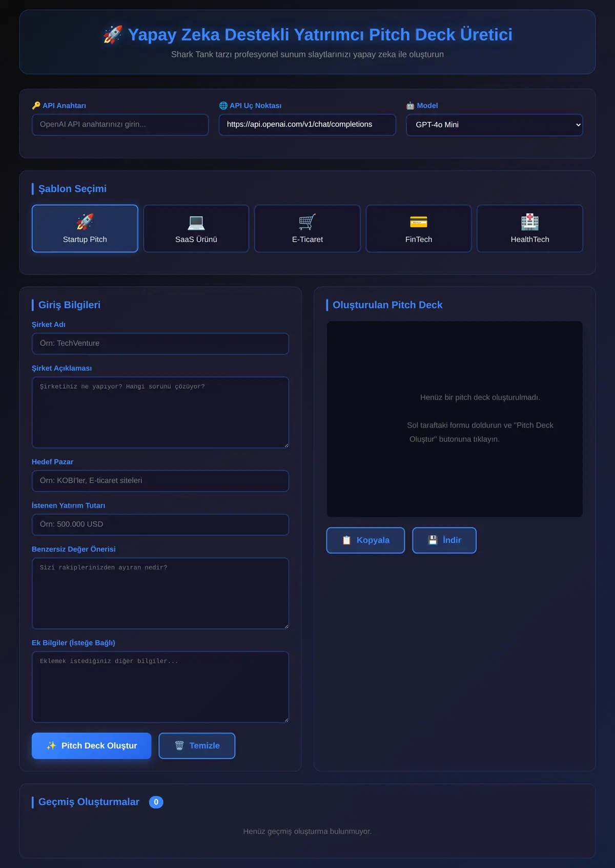Click the history count badge showing 0
The width and height of the screenshot is (615, 868).
click(156, 802)
